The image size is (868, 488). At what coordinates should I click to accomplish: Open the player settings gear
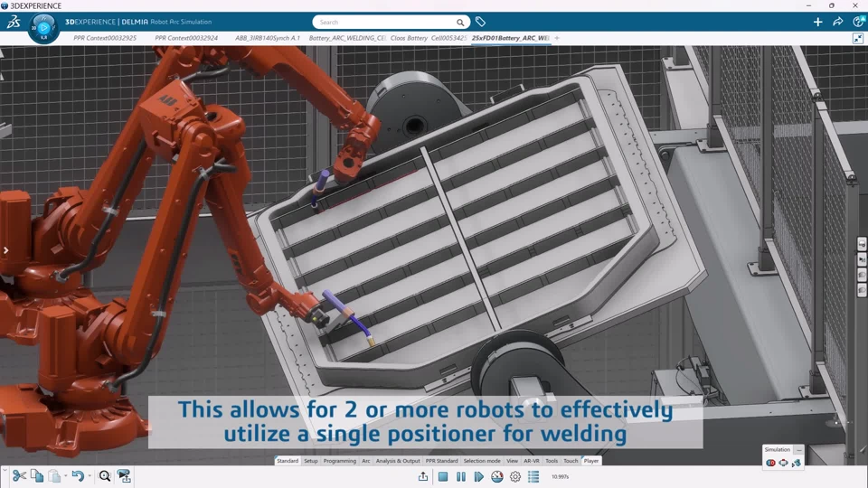pyautogui.click(x=515, y=476)
